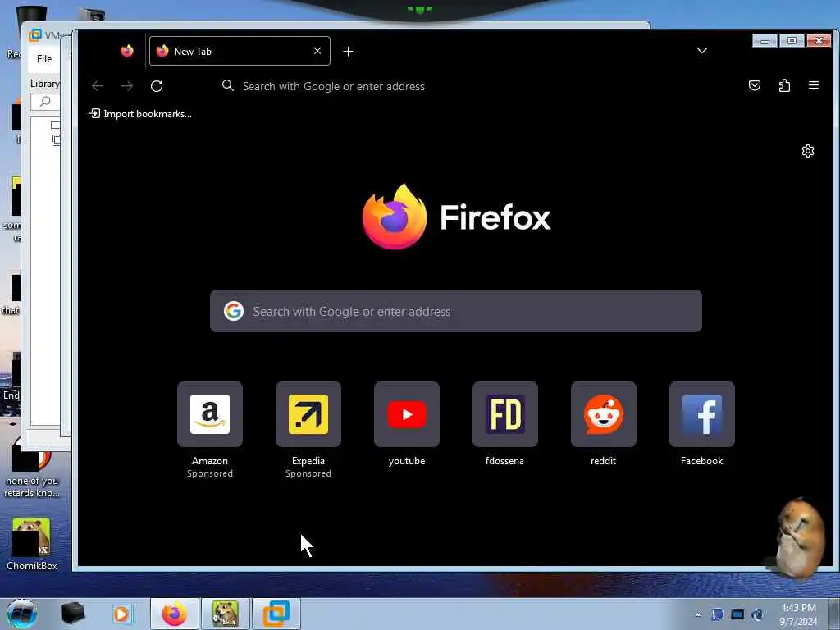Open the fdossena shortcut tile
The width and height of the screenshot is (840, 630).
pos(505,414)
